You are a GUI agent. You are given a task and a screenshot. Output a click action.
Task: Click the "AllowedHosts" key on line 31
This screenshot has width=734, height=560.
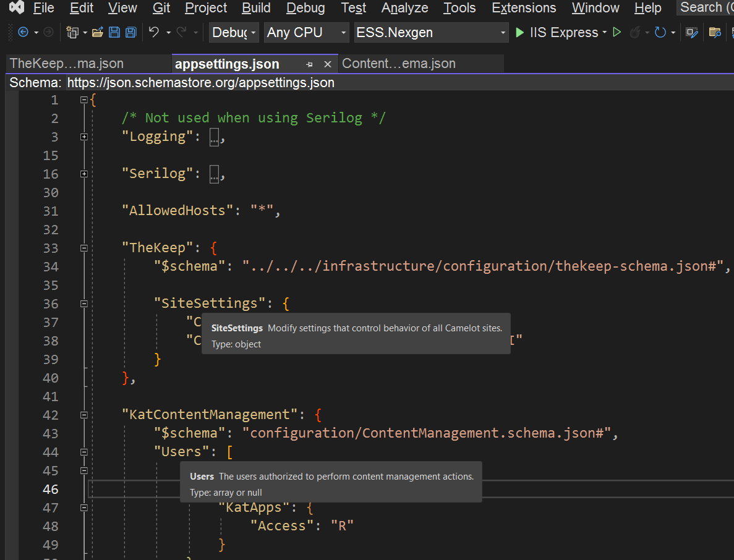pos(177,211)
